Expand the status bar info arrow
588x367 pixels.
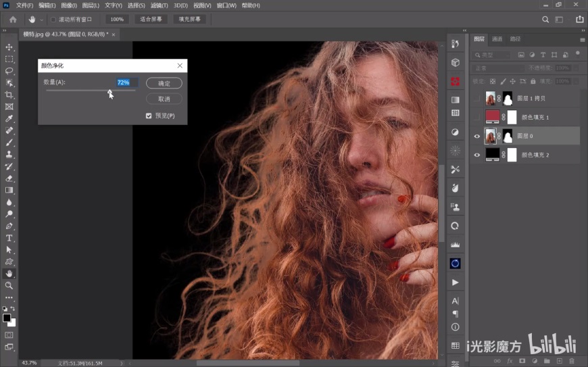click(122, 363)
